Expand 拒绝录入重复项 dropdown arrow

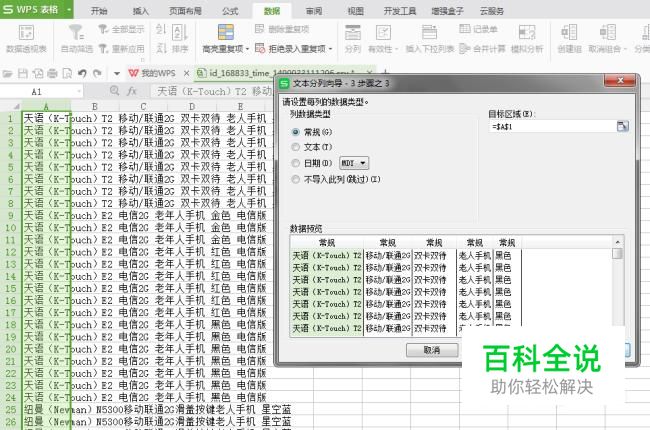[x=330, y=49]
